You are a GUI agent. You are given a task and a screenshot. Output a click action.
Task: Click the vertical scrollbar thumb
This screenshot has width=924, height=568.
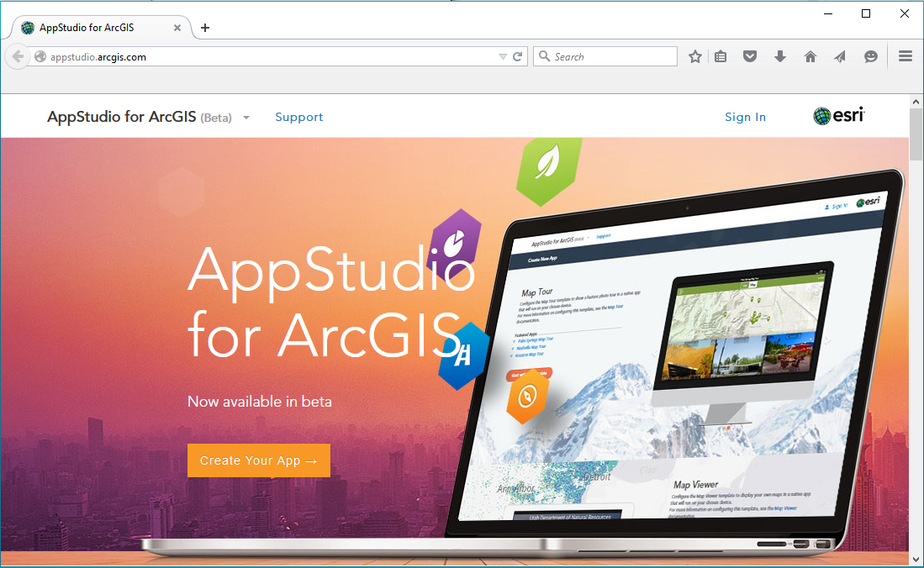pyautogui.click(x=916, y=134)
